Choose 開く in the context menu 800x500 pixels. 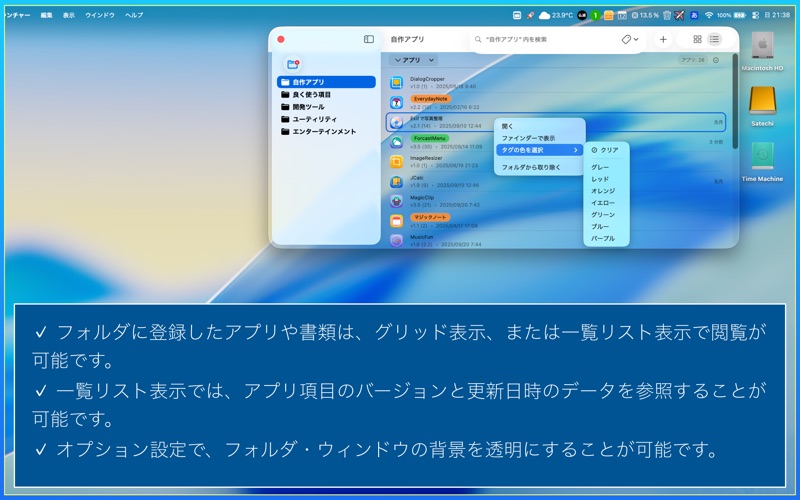coord(539,126)
